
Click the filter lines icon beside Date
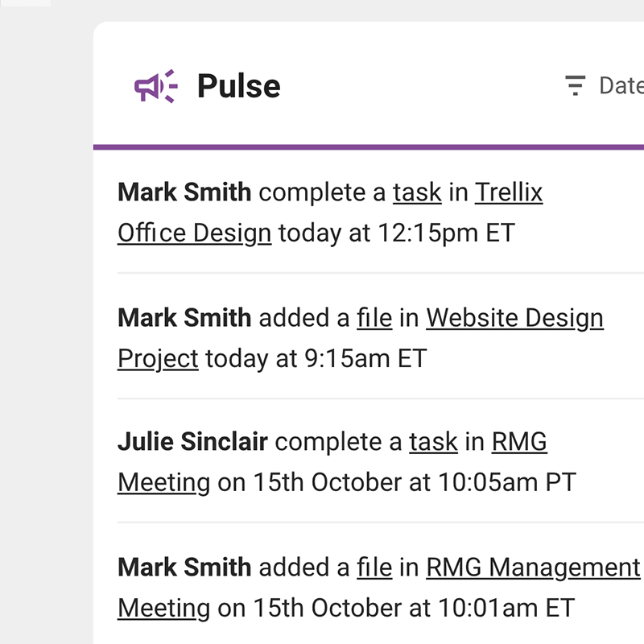point(575,85)
